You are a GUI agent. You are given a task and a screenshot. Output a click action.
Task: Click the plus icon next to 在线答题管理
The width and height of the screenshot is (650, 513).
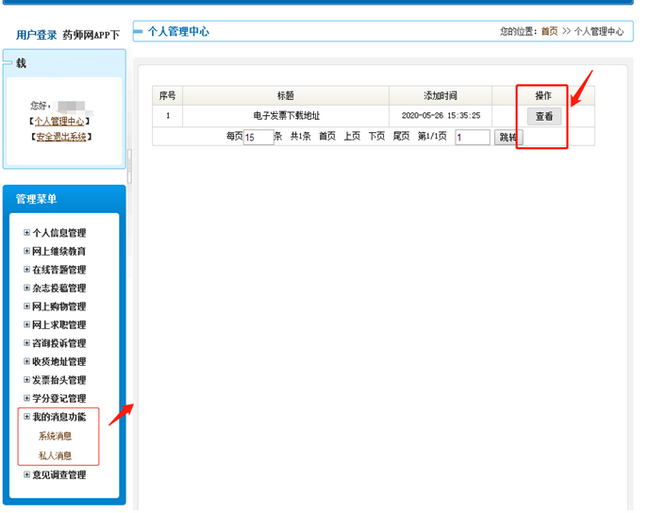point(27,270)
